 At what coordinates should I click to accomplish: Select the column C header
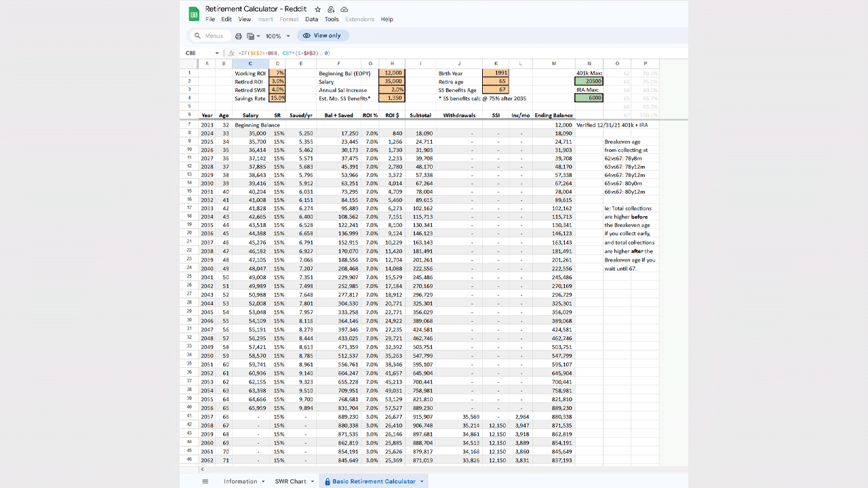[x=250, y=64]
